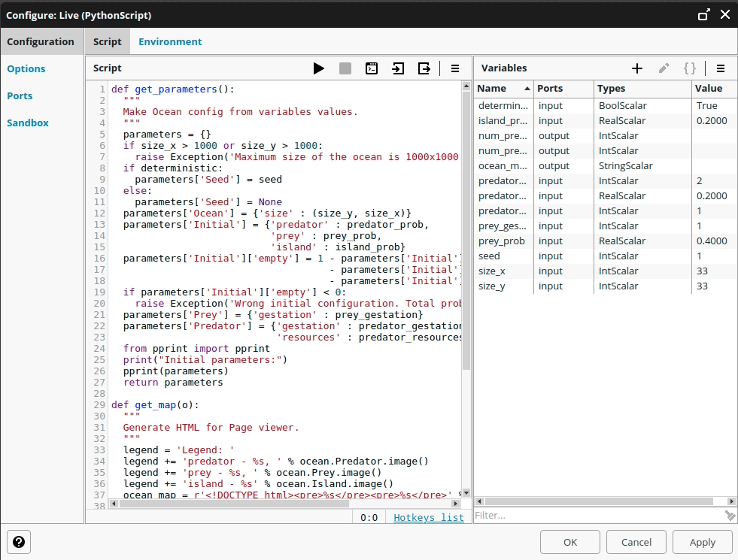This screenshot has height=560, width=738.
Task: Click line number 12 in the gutter
Action: [x=99, y=213]
